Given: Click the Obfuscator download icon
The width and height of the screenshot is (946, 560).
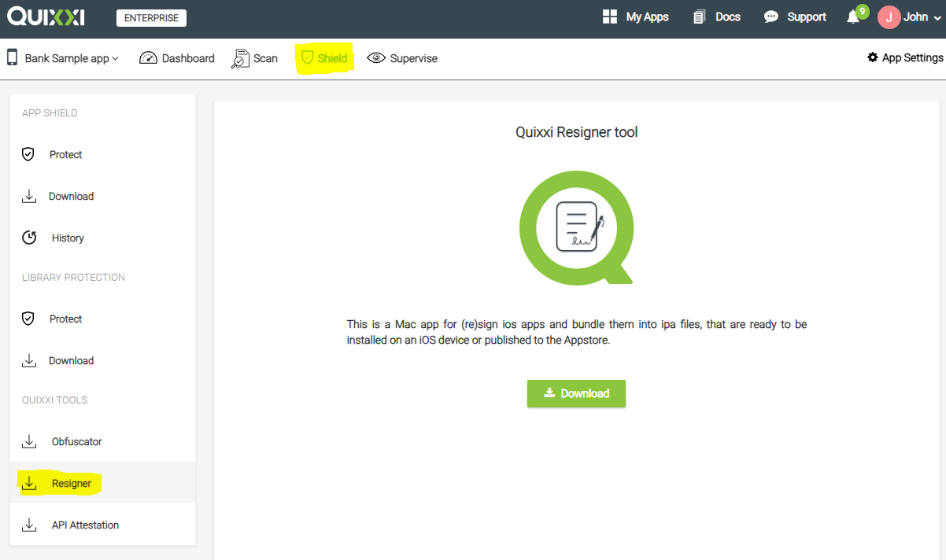Looking at the screenshot, I should pyautogui.click(x=29, y=441).
